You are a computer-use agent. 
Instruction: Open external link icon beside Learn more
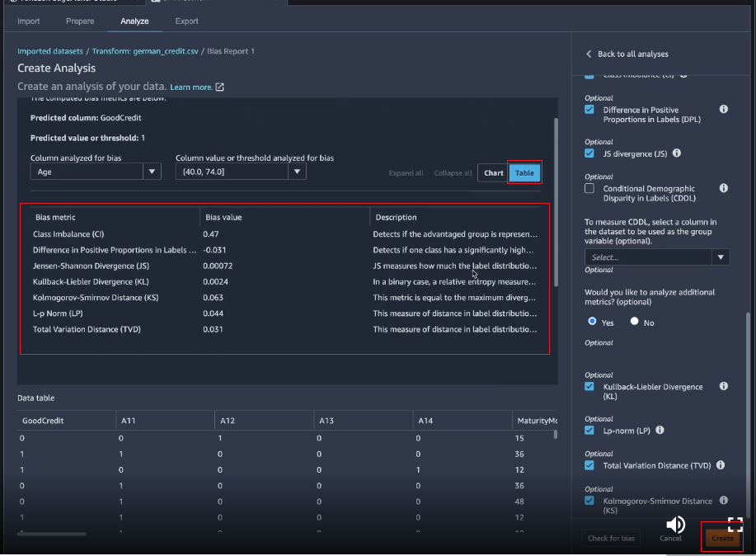click(219, 87)
